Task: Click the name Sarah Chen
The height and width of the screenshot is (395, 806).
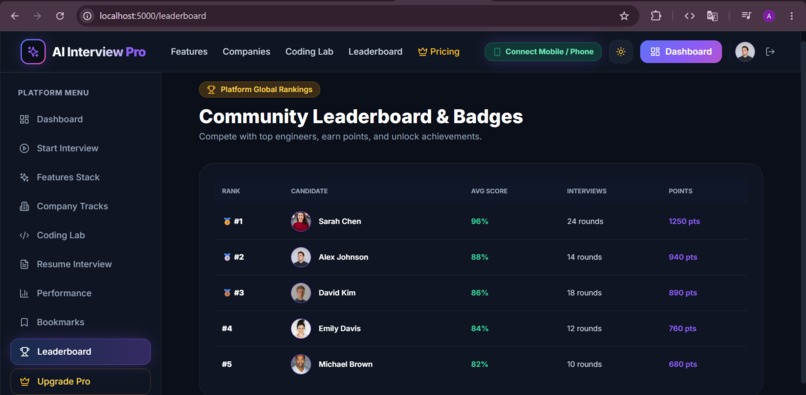Action: (340, 221)
